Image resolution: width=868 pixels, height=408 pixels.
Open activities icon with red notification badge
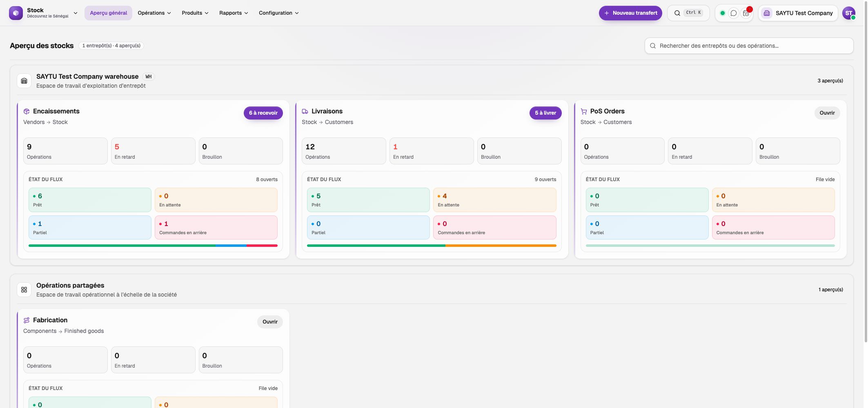(x=746, y=13)
